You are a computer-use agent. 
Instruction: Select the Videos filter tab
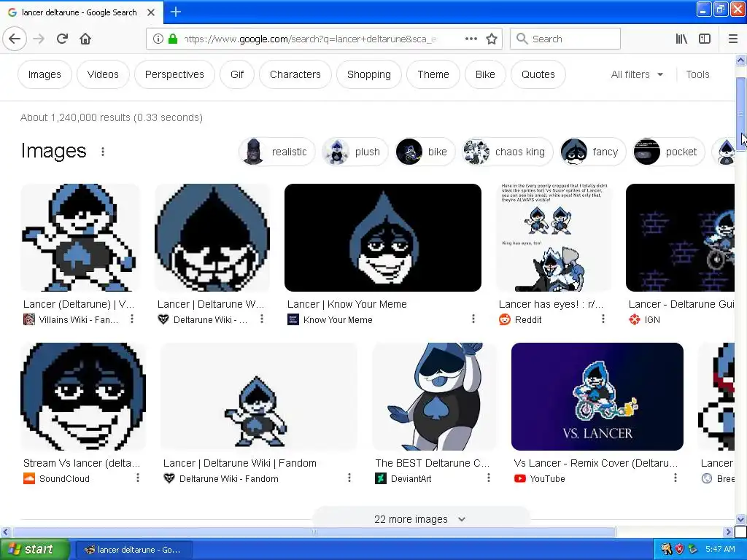pyautogui.click(x=103, y=74)
